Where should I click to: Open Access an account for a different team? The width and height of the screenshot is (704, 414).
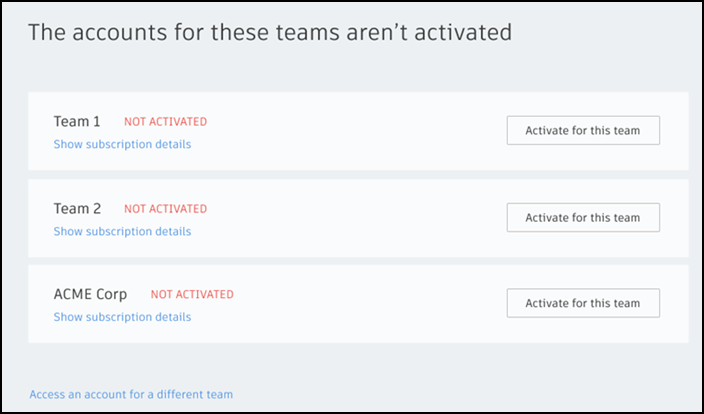[x=131, y=394]
